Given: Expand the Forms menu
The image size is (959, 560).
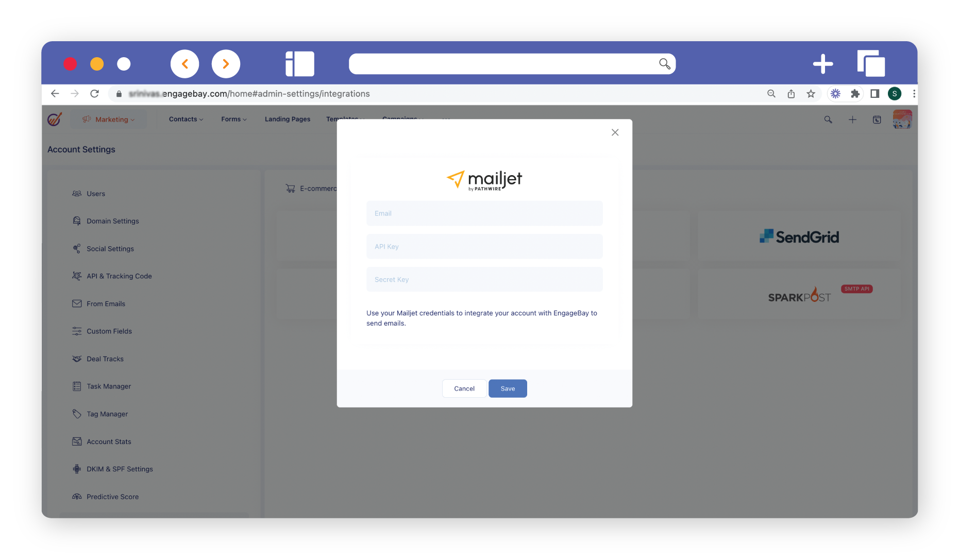Looking at the screenshot, I should [x=233, y=120].
